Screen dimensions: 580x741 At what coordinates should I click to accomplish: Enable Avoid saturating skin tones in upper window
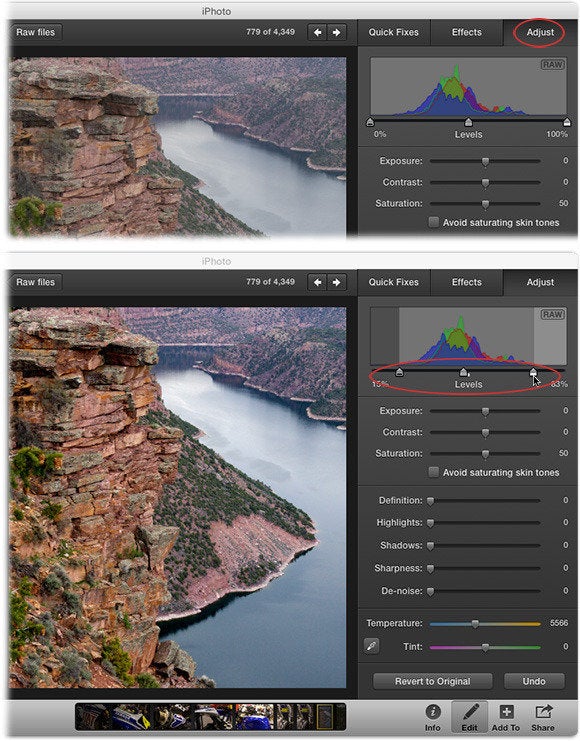click(433, 222)
